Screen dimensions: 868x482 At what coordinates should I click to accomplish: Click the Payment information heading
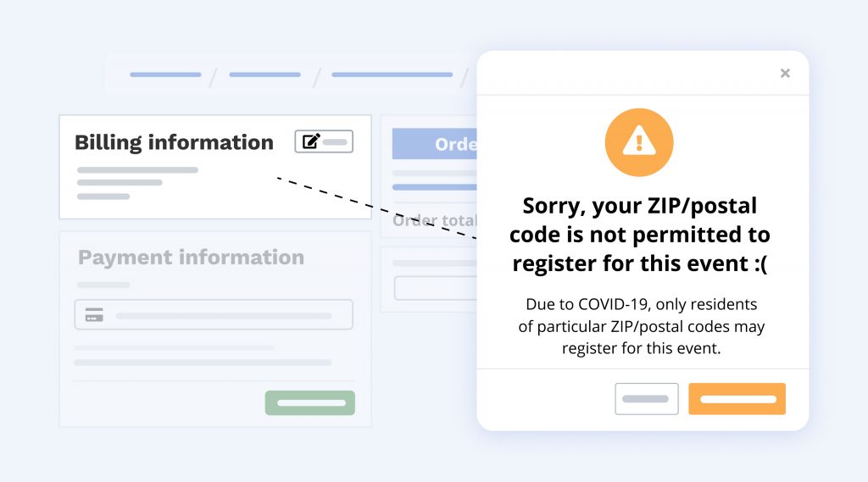point(191,258)
